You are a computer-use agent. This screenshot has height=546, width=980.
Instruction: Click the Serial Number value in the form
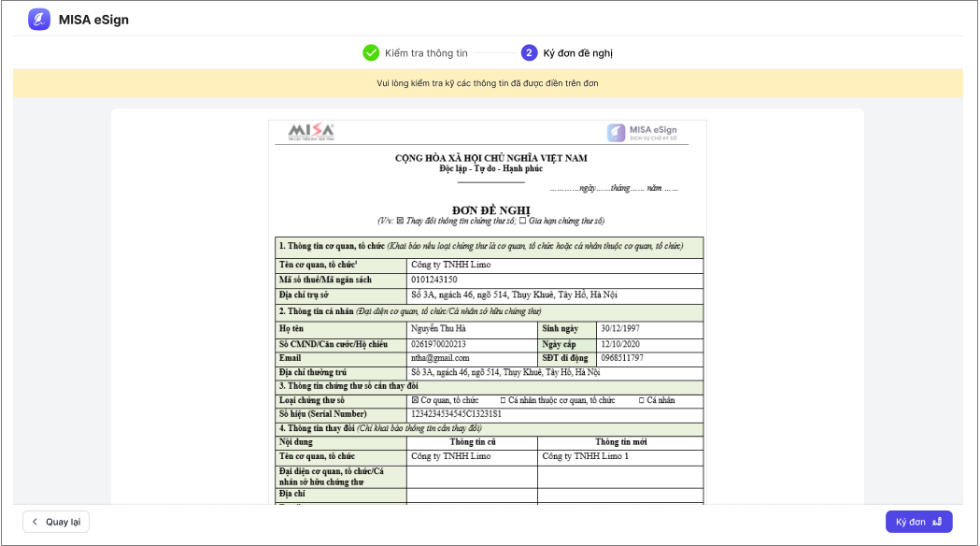tap(456, 413)
